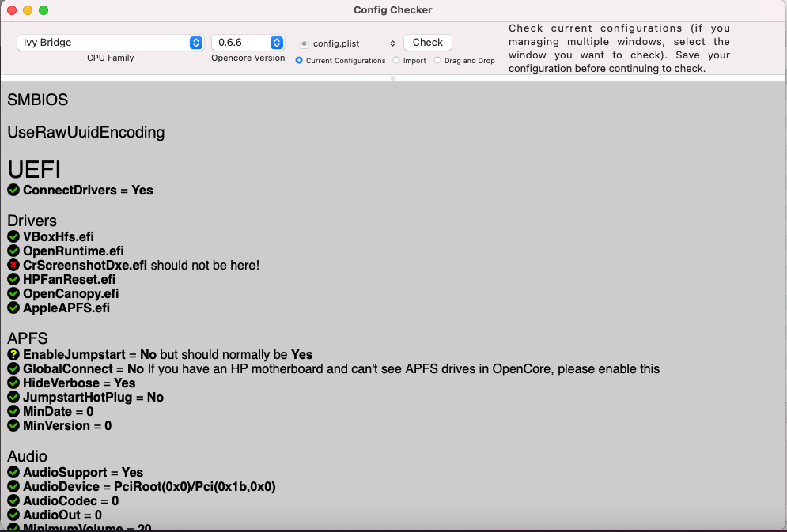Click the checkmark icon beside AudioOut
787x532 pixels.
click(13, 515)
